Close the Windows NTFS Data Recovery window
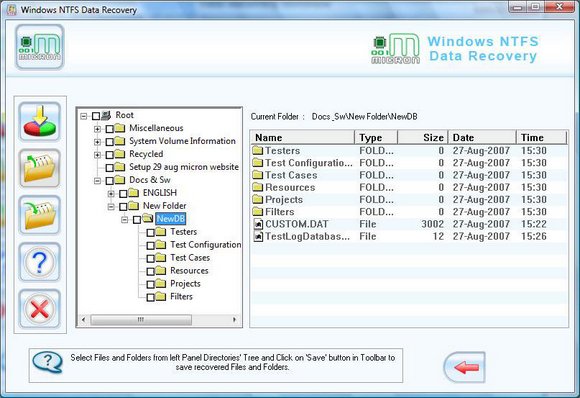This screenshot has width=580, height=398. 559,6
